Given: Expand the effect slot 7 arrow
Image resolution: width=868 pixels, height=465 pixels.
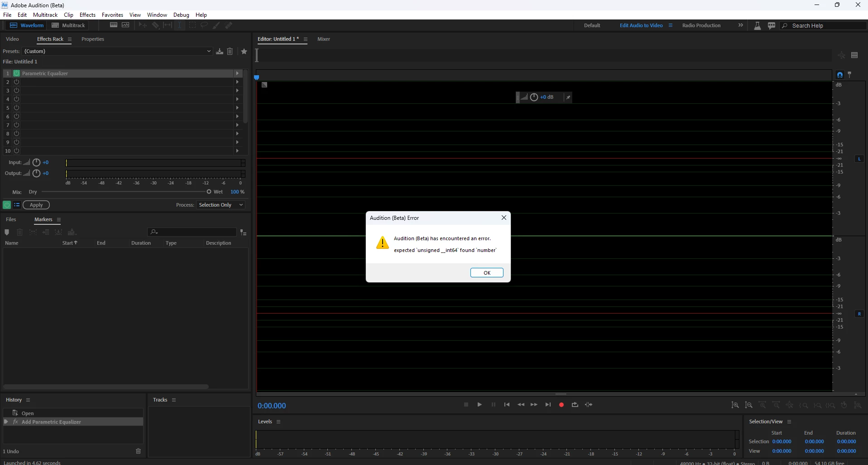Looking at the screenshot, I should [x=237, y=125].
